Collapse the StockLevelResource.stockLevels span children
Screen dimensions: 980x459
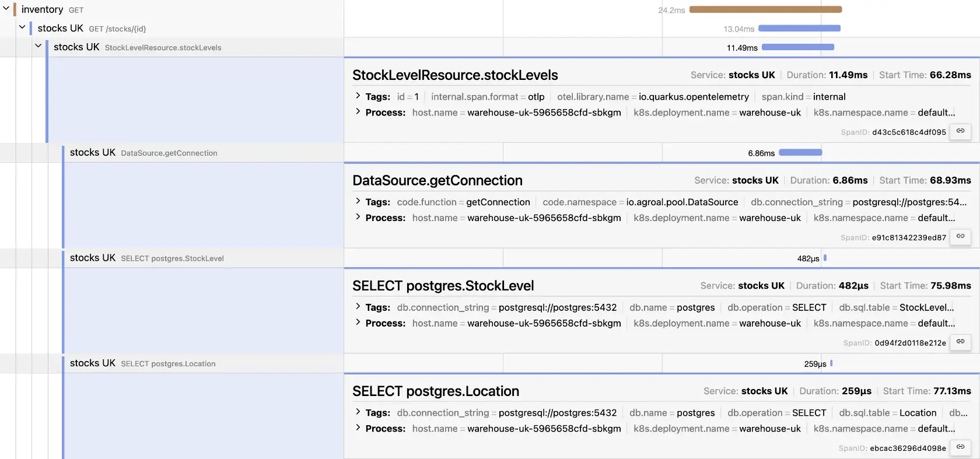[x=38, y=46]
